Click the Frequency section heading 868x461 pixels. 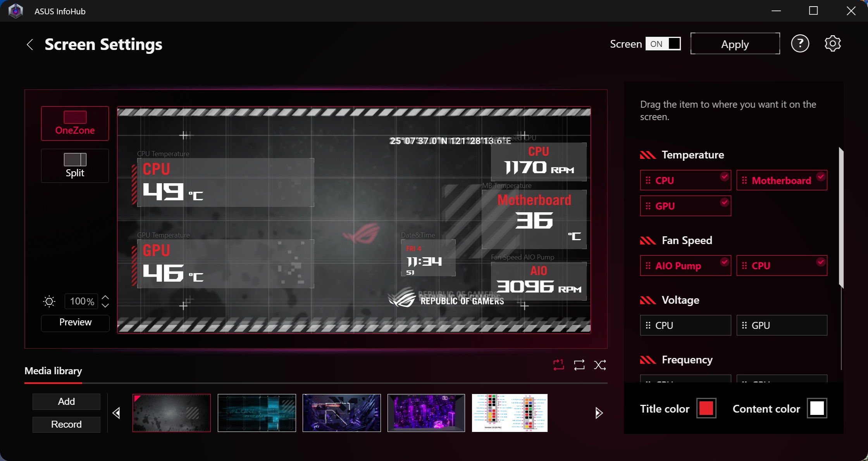tap(687, 360)
